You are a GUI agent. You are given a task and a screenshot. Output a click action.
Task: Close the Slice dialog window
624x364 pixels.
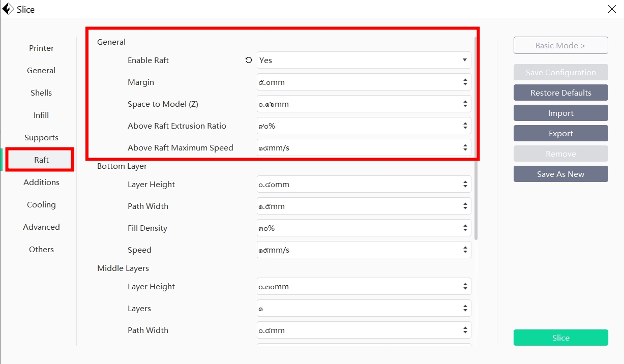(x=612, y=9)
